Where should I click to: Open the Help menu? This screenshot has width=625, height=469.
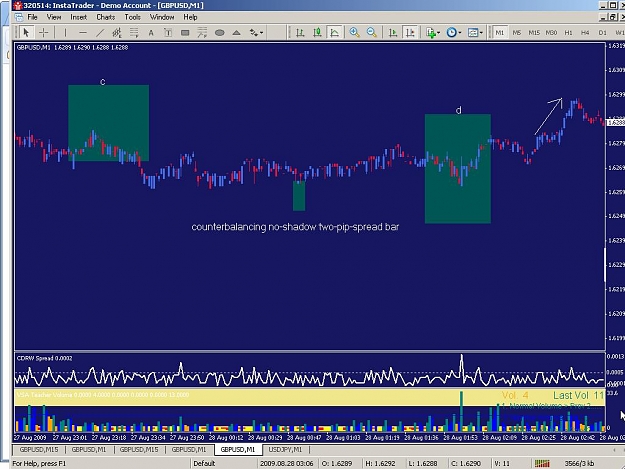190,17
